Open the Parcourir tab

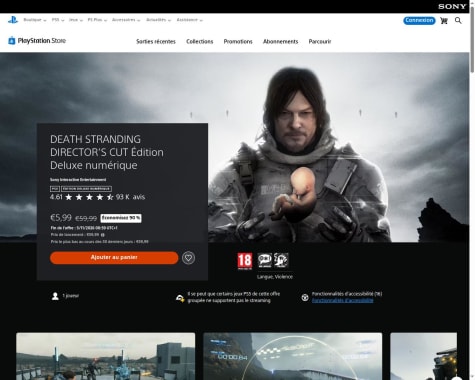point(320,41)
